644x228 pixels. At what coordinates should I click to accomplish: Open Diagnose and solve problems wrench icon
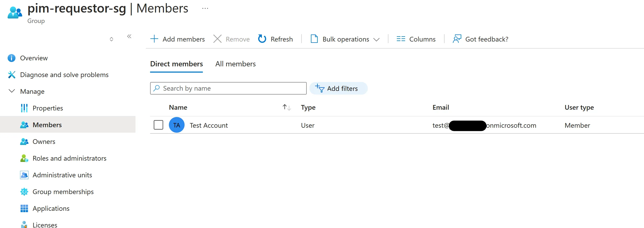[x=11, y=75]
